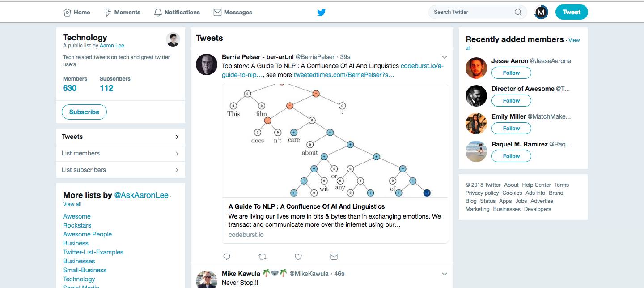
Task: Follow Emily Miller
Action: (511, 129)
